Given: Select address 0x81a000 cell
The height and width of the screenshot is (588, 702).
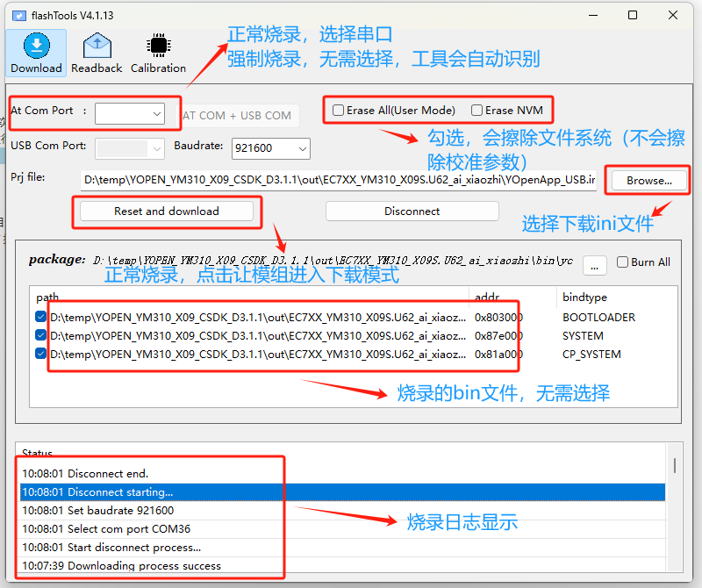Looking at the screenshot, I should (x=498, y=355).
